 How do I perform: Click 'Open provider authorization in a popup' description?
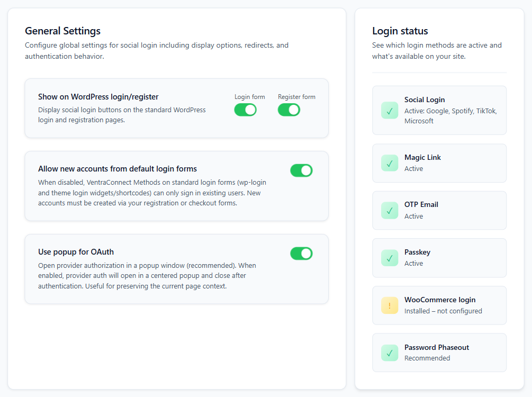pyautogui.click(x=147, y=276)
